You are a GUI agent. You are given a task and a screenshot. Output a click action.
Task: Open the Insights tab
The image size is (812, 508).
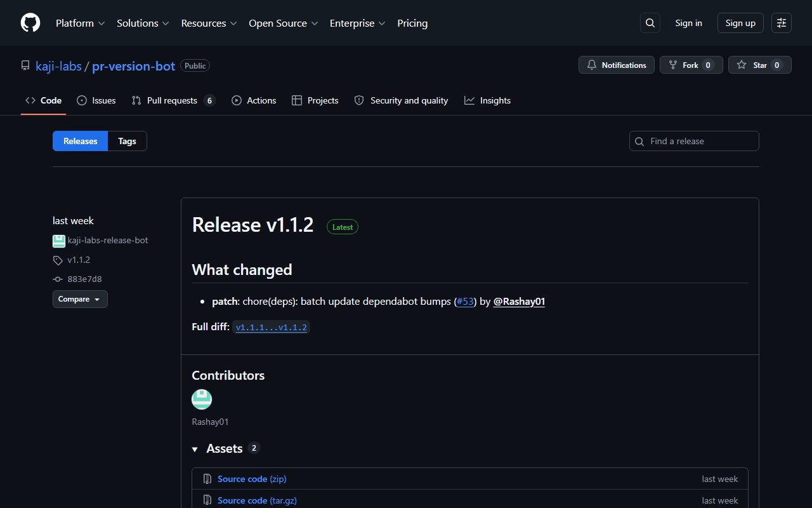(487, 100)
